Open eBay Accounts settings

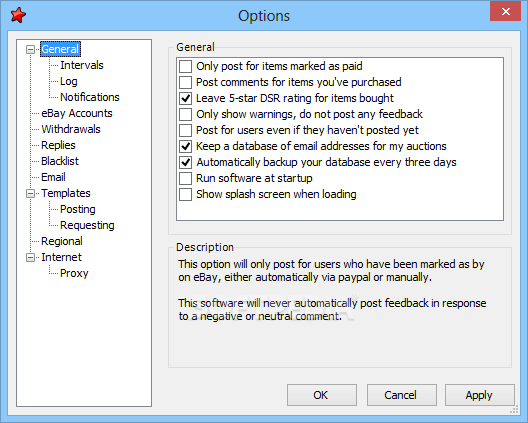click(77, 113)
